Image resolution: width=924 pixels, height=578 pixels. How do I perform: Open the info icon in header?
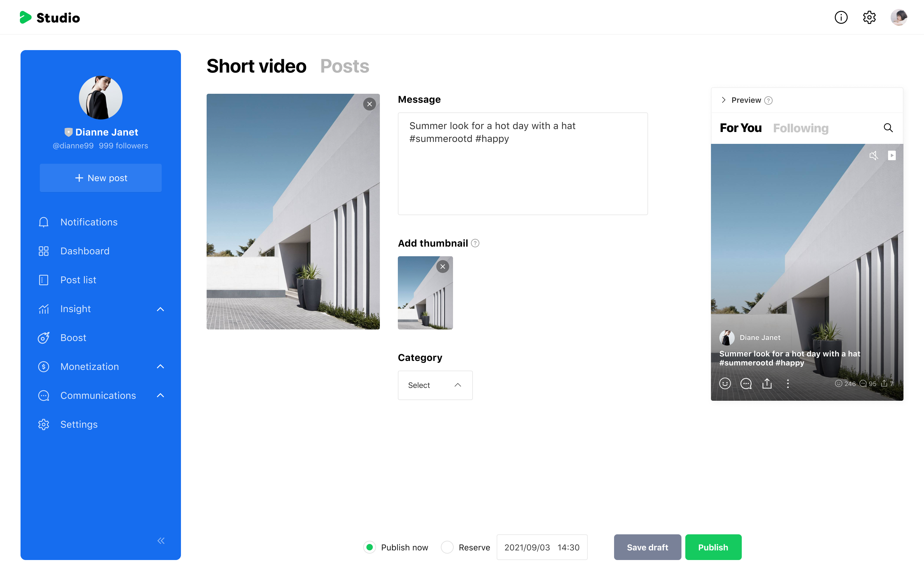(841, 17)
